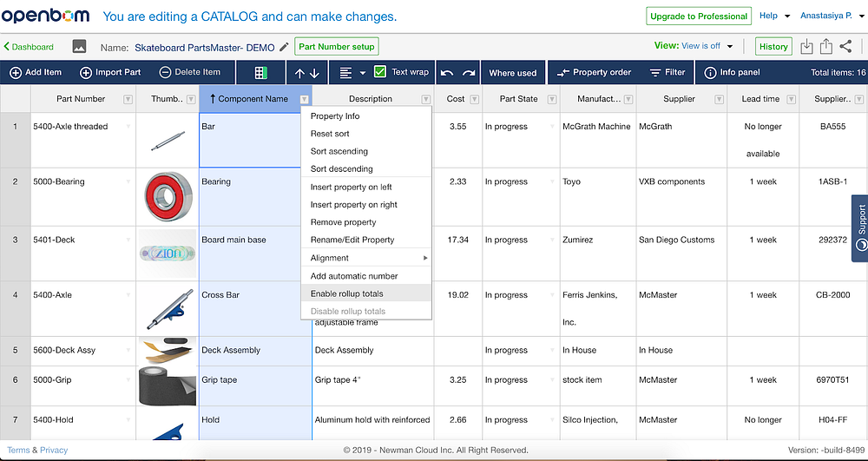Click the redo arrow
The width and height of the screenshot is (868, 461).
pos(469,73)
